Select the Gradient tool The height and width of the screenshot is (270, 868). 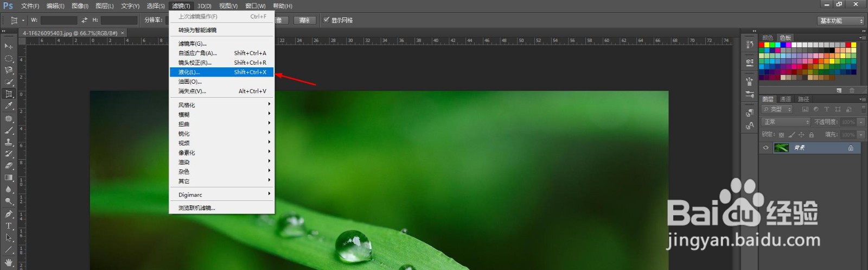click(x=9, y=178)
